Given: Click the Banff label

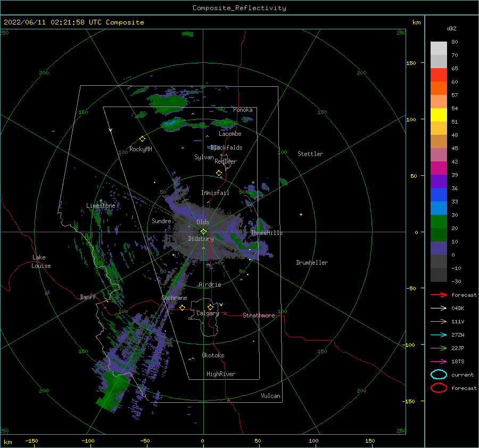Looking at the screenshot, I should [88, 297].
